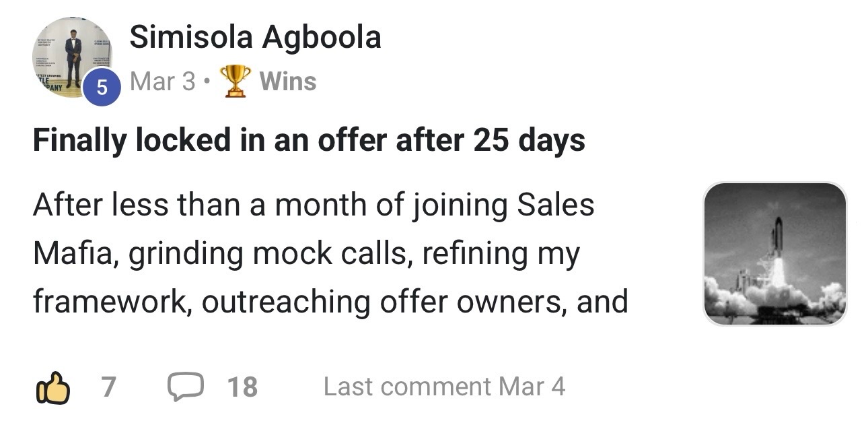The height and width of the screenshot is (427, 868).
Task: Click the like count number 7
Action: (108, 387)
